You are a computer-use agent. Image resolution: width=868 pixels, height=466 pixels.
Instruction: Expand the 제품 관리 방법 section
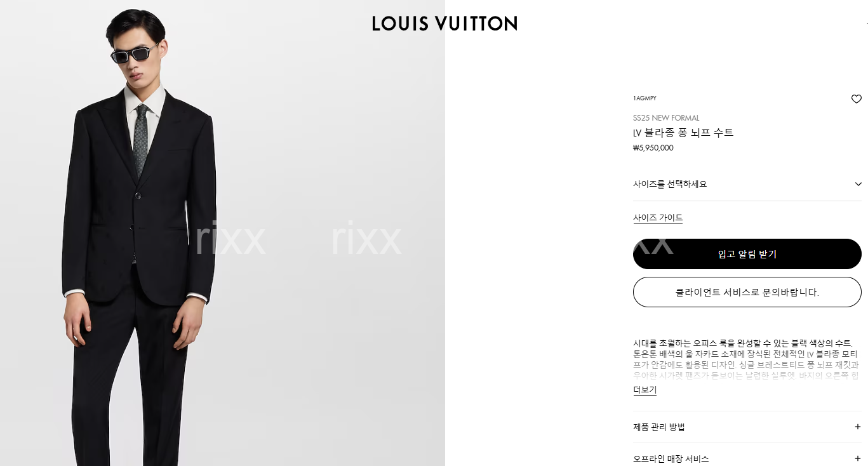click(747, 427)
